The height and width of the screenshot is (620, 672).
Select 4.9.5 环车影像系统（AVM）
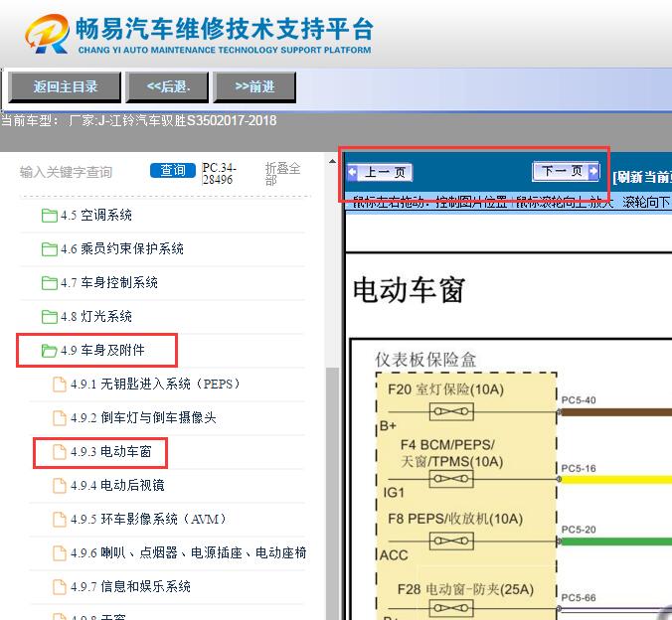pyautogui.click(x=149, y=520)
